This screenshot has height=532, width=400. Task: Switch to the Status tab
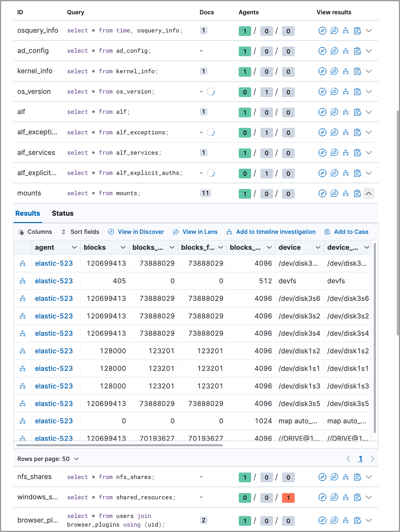pyautogui.click(x=63, y=214)
